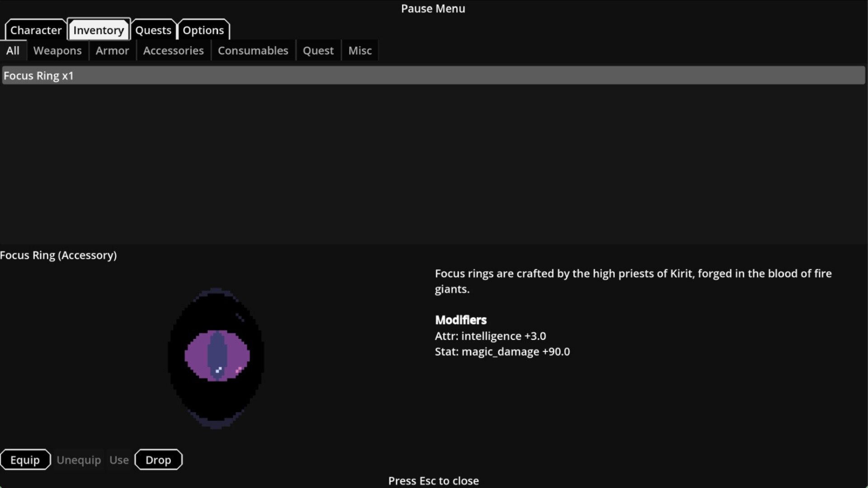Click the greyed-out Use button
868x488 pixels.
click(119, 460)
